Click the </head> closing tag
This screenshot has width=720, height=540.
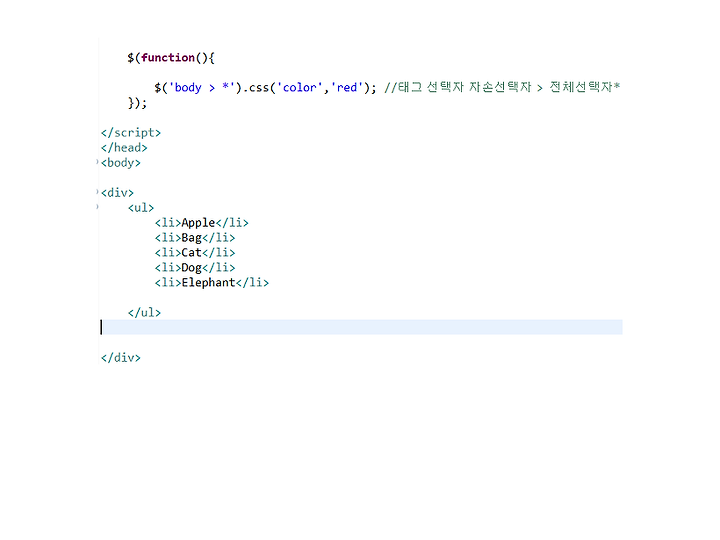124,147
